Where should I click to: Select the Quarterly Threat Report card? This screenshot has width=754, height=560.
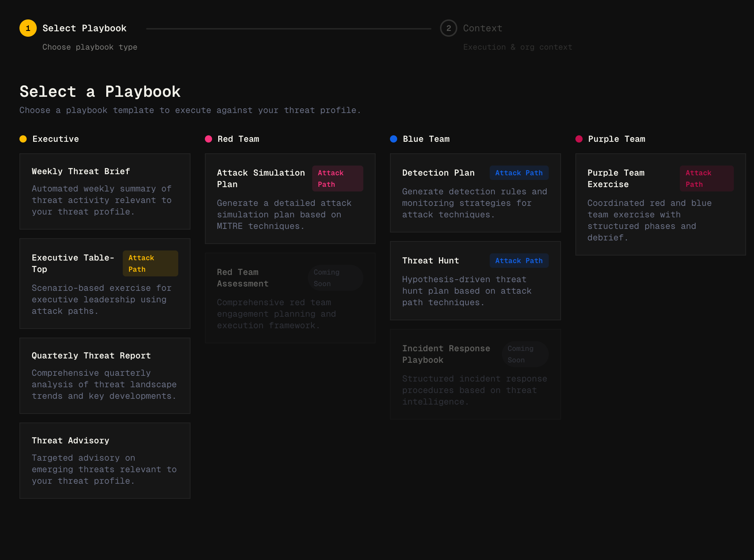[105, 376]
